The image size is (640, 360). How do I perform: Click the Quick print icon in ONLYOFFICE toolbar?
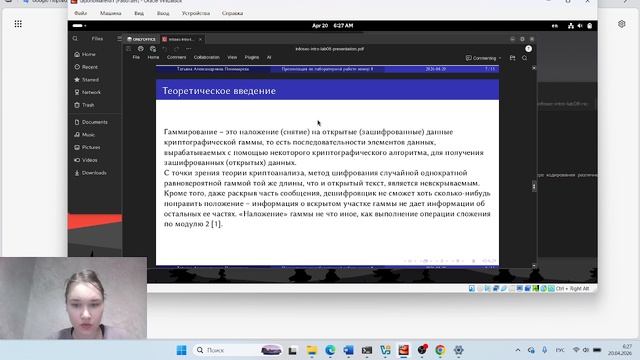[x=153, y=49]
